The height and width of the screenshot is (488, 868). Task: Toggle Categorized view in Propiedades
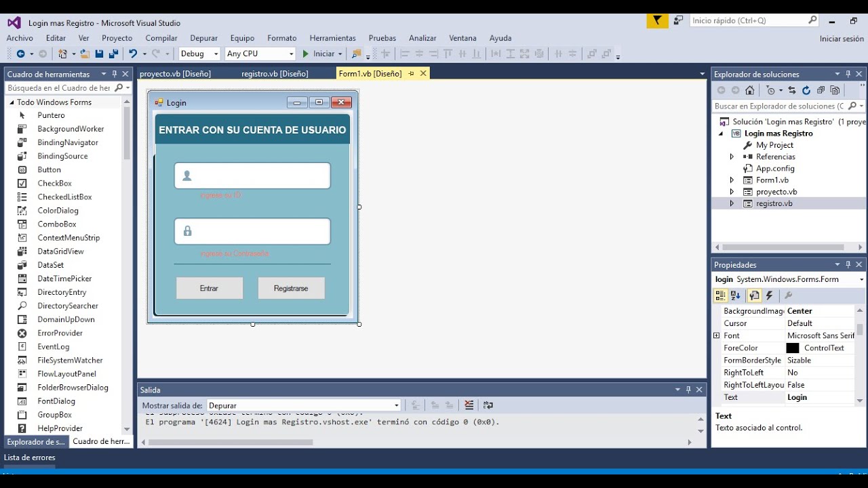click(x=720, y=296)
